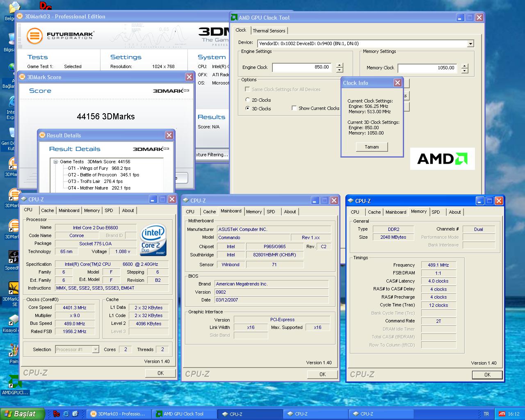Click the Memory Clock input field
525x420 pixels.
tap(427, 68)
